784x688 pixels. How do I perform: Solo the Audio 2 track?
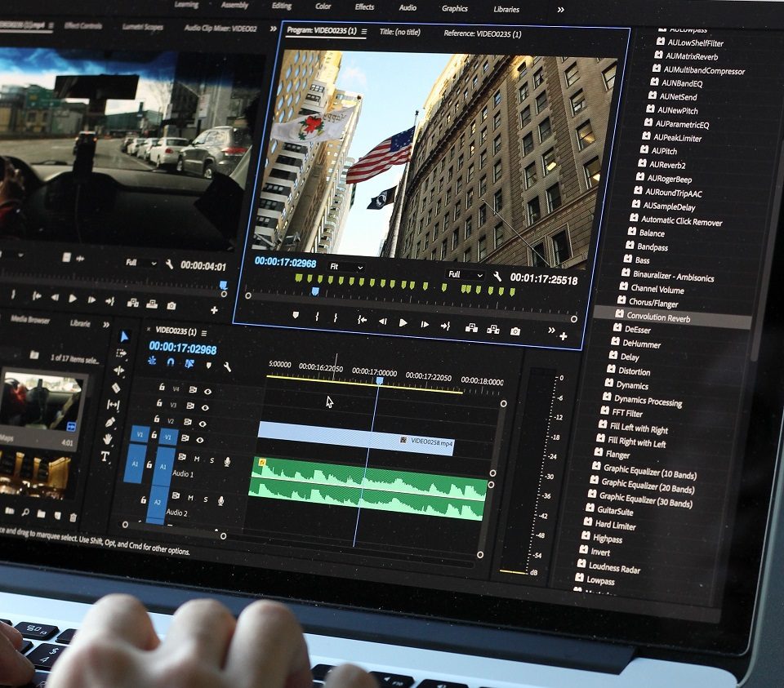tap(206, 498)
